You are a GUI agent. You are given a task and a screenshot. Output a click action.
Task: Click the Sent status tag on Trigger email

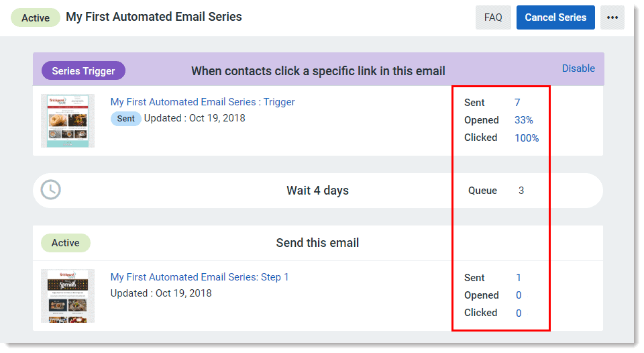point(125,119)
